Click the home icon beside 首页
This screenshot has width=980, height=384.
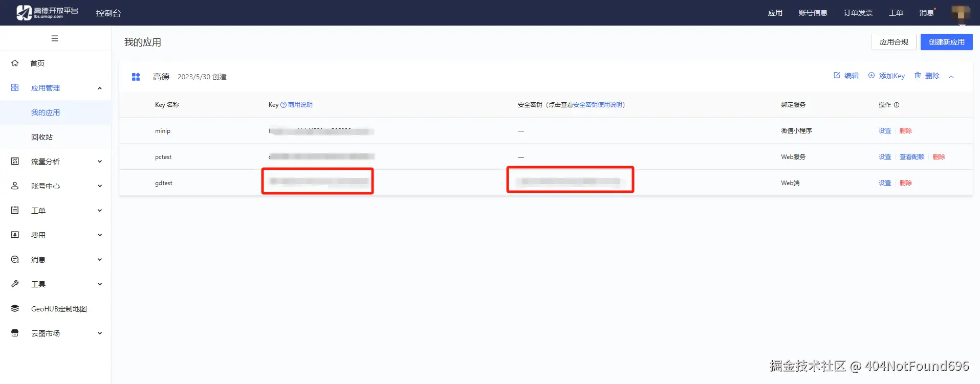coord(15,63)
